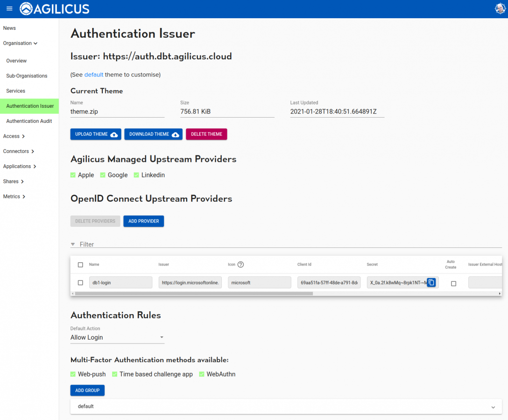Open the hamburger navigation menu
This screenshot has height=420, width=508.
9,8
